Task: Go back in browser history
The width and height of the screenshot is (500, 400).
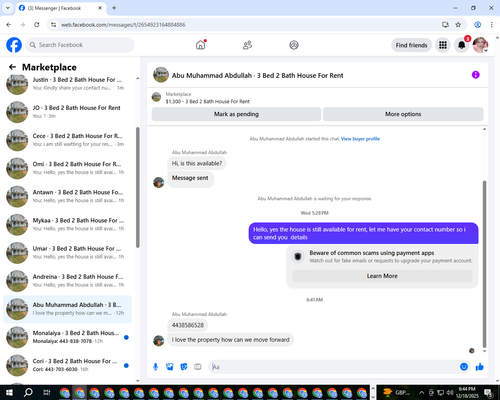Action: pos(9,25)
